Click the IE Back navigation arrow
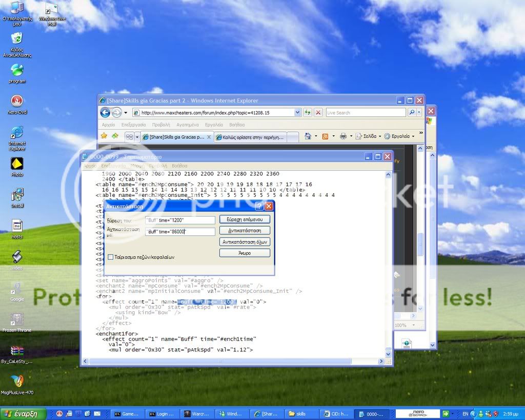 tap(105, 112)
